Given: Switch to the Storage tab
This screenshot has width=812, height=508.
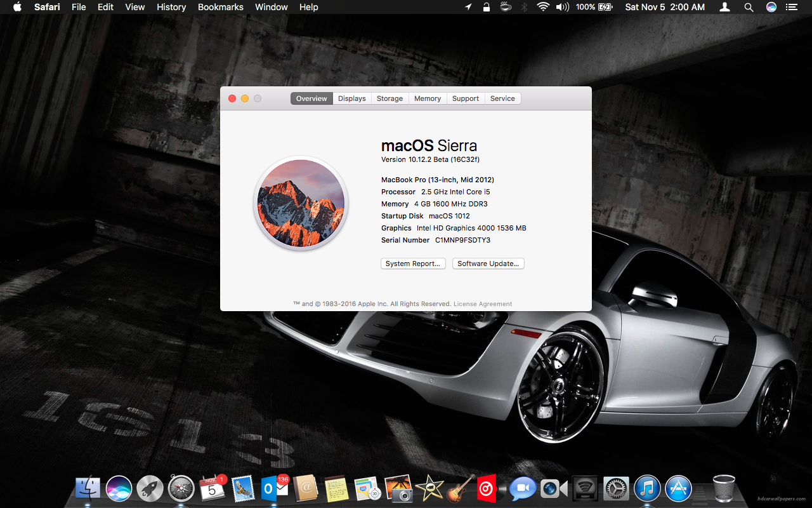Looking at the screenshot, I should click(390, 98).
